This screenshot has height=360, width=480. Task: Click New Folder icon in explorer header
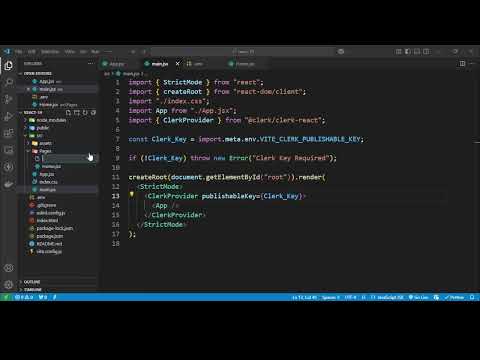point(77,113)
